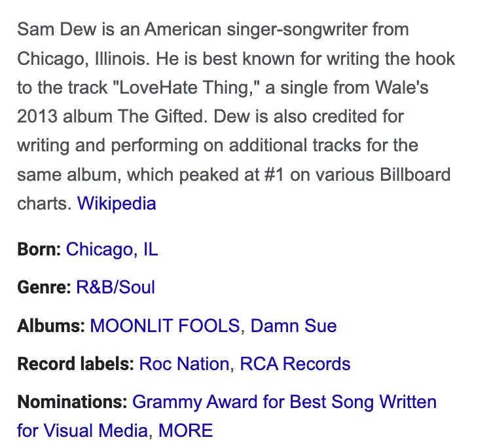Open the Grammy Award Best Song nomination link
The width and height of the screenshot is (491, 448).
pyautogui.click(x=284, y=401)
